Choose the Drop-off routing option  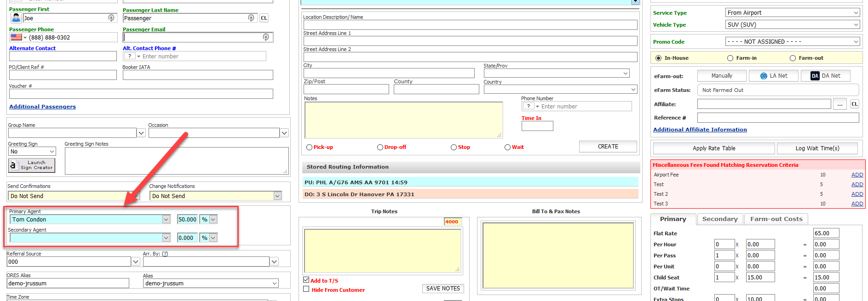point(380,147)
